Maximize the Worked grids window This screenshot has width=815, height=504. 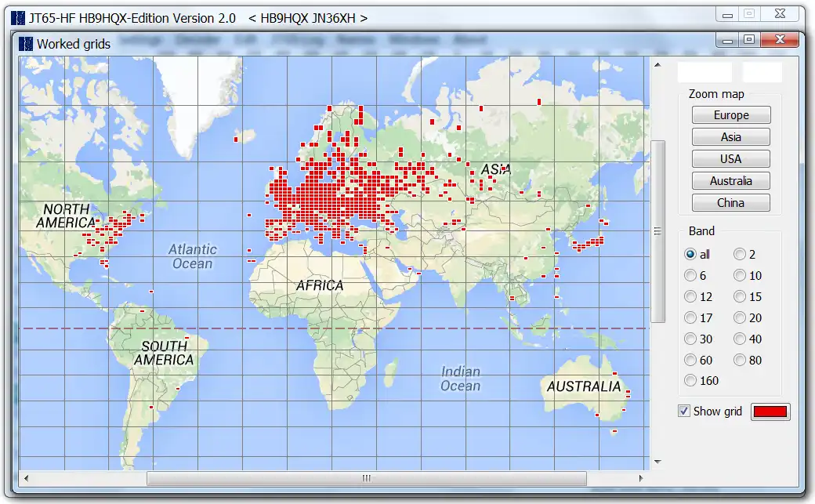pos(749,39)
